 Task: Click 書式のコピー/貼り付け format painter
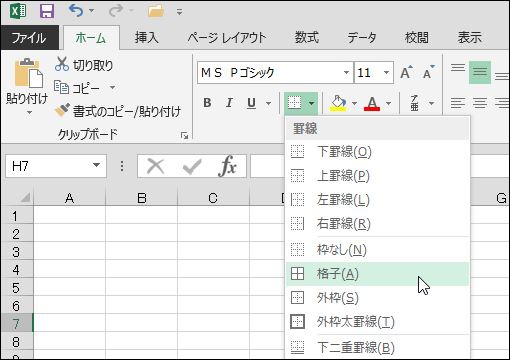[118, 111]
